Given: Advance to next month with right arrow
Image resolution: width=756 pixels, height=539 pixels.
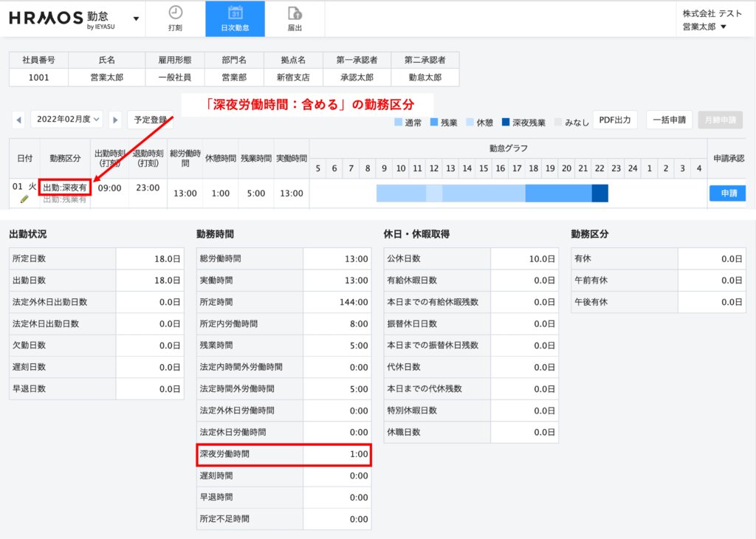Looking at the screenshot, I should (115, 120).
